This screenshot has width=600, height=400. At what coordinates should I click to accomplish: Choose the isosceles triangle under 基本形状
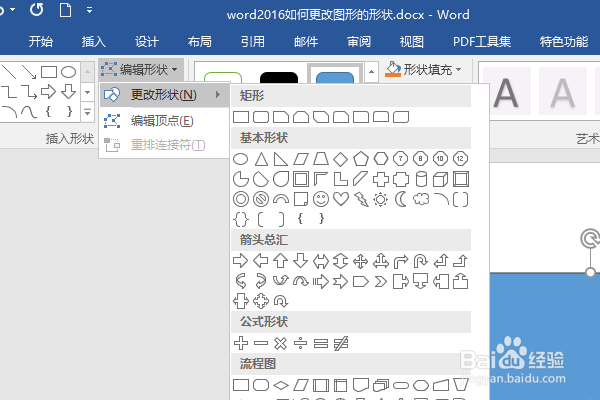pyautogui.click(x=262, y=159)
